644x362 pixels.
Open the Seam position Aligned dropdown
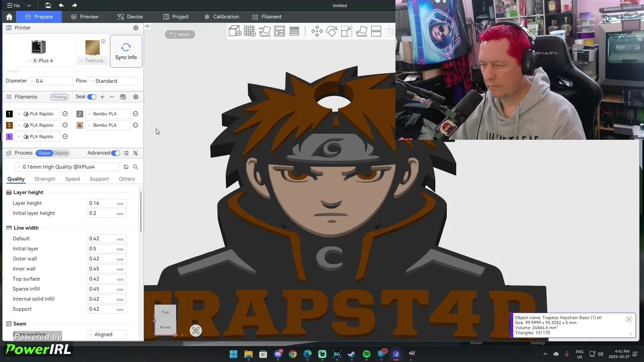coord(107,334)
